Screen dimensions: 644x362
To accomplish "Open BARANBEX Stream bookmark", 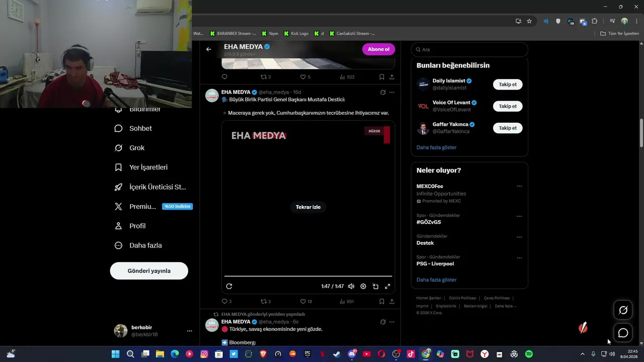I will [x=233, y=34].
